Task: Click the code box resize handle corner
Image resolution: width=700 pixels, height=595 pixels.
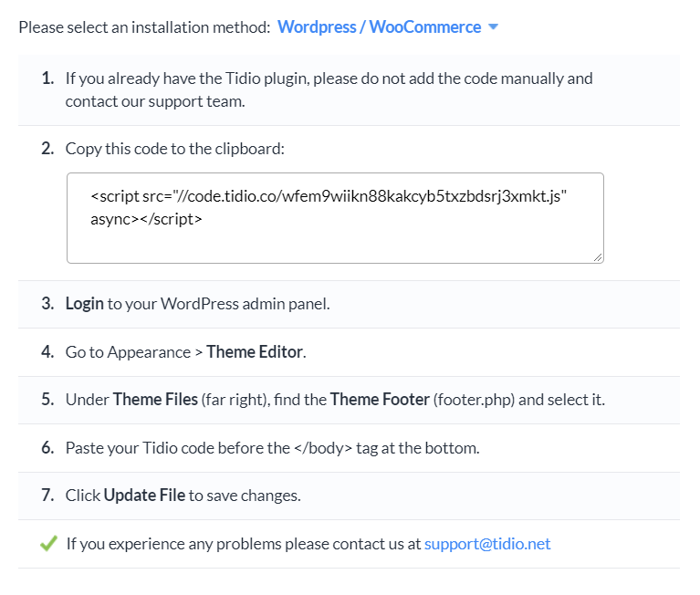Action: [x=598, y=257]
